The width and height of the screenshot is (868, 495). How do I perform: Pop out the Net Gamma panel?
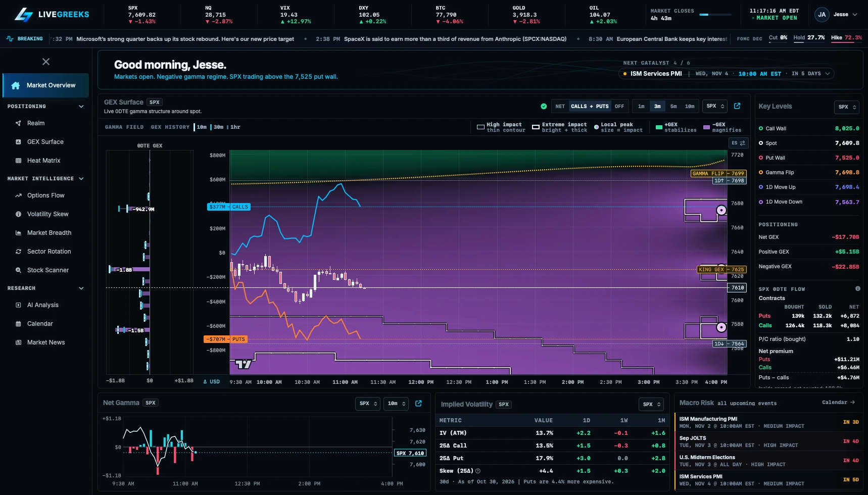[x=418, y=404]
